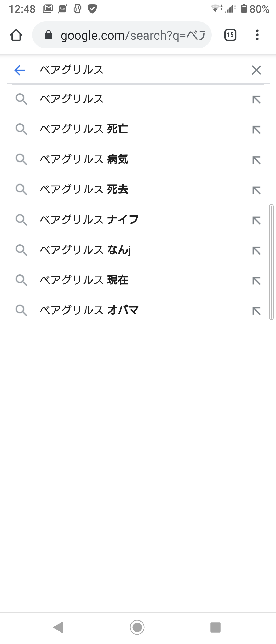Fill query with ベアグリルス 死去 arrow
The image size is (276, 644).
256,190
